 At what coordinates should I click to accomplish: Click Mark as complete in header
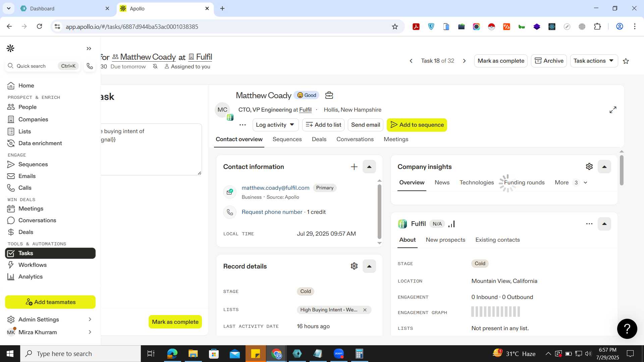pos(501,61)
